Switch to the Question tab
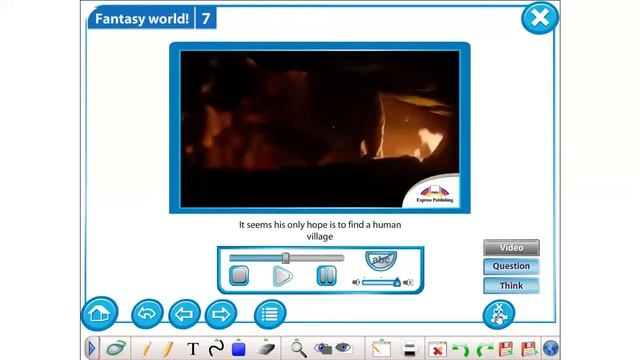 tap(511, 266)
